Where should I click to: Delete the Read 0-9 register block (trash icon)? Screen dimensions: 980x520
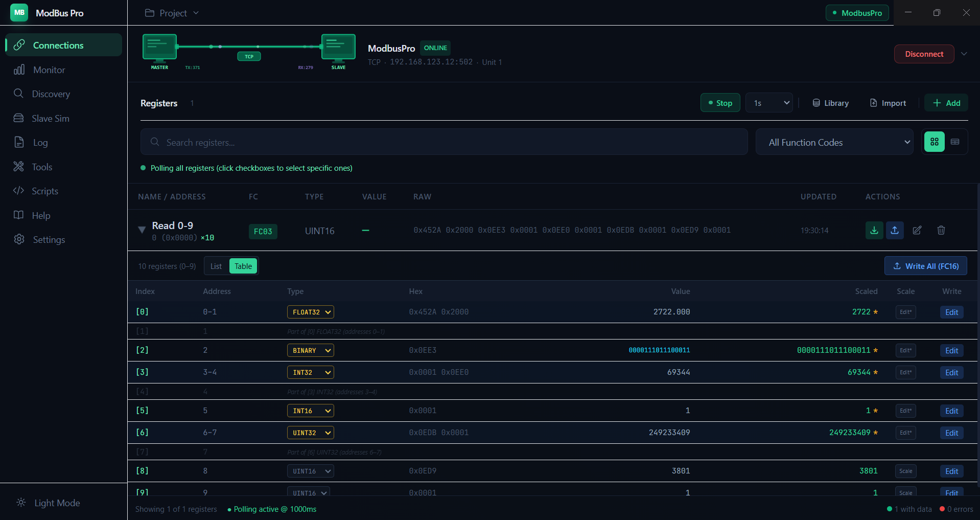[x=941, y=230]
